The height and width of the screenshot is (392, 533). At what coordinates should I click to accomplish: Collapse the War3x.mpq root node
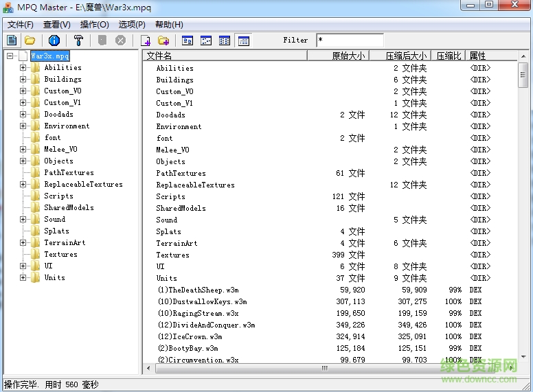tap(10, 56)
